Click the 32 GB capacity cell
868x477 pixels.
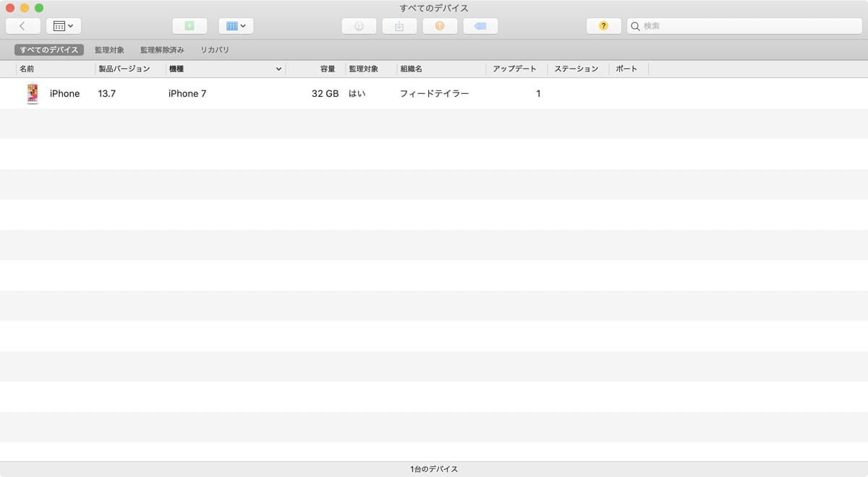tap(325, 94)
